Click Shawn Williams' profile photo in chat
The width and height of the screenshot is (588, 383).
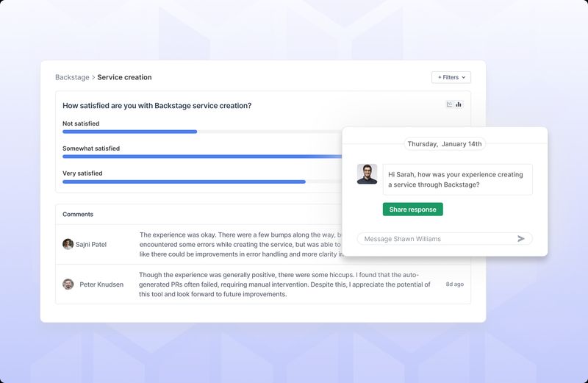click(367, 174)
